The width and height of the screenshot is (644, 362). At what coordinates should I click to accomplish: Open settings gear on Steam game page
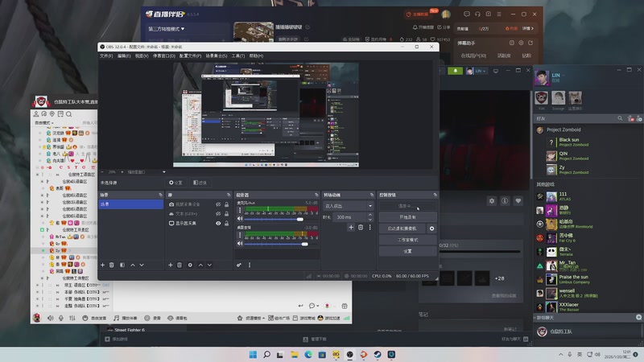pyautogui.click(x=492, y=200)
